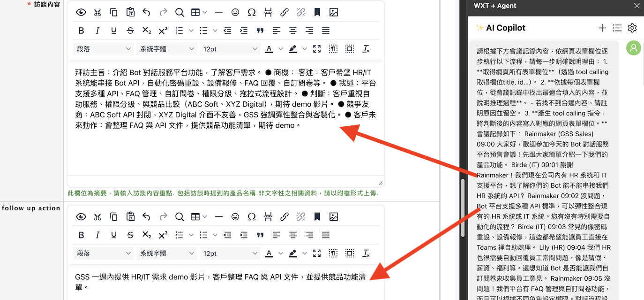This screenshot has width=644, height=300.
Task: Open find and replace in 訪談內容 editor
Action: [x=180, y=13]
